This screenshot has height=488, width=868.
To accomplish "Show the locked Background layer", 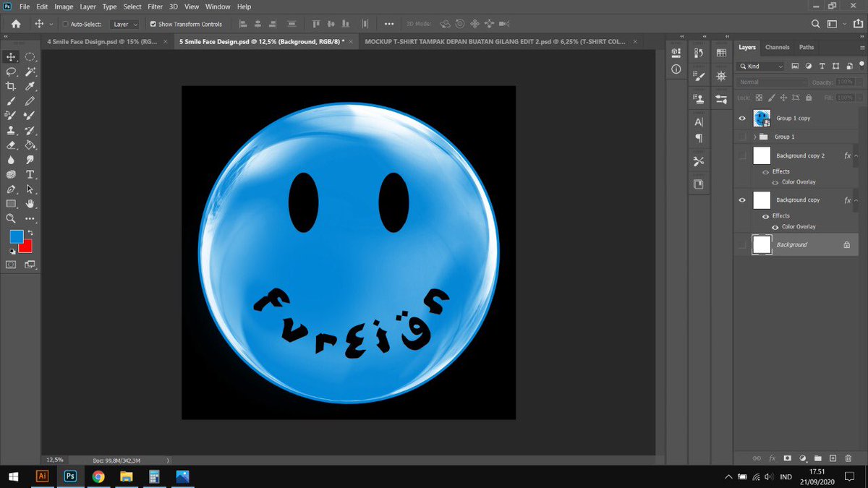I will tap(742, 244).
